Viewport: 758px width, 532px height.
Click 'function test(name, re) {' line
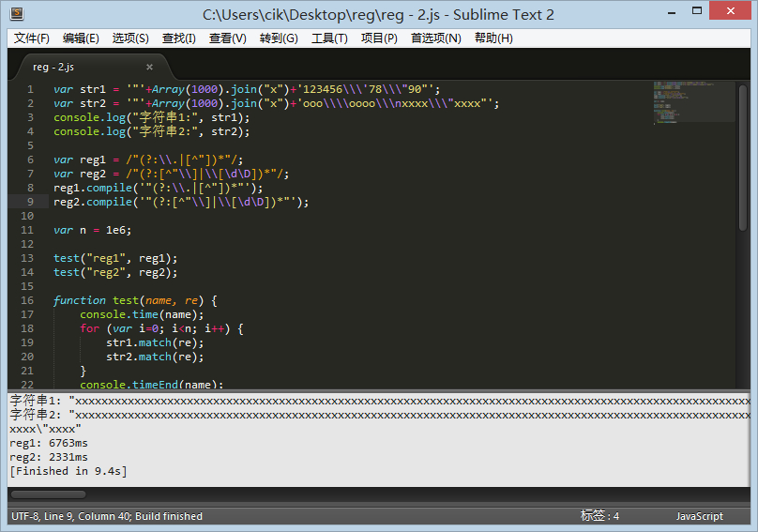coord(135,300)
